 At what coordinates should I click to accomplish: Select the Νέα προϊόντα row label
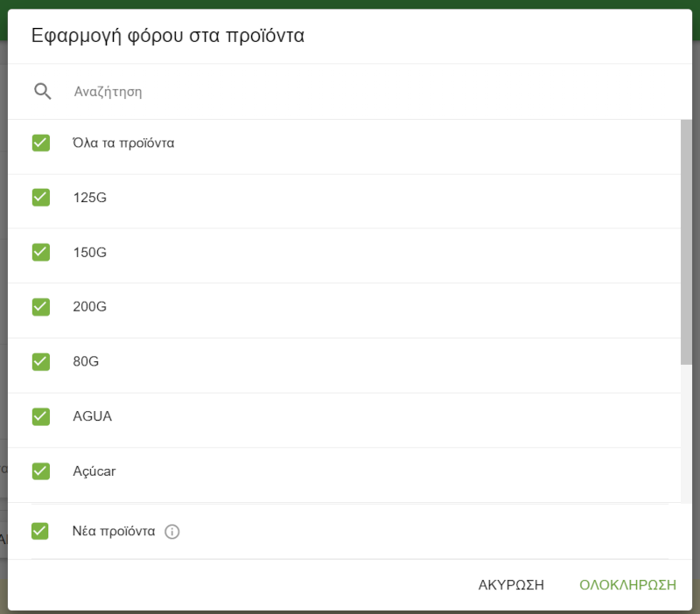pos(115,531)
